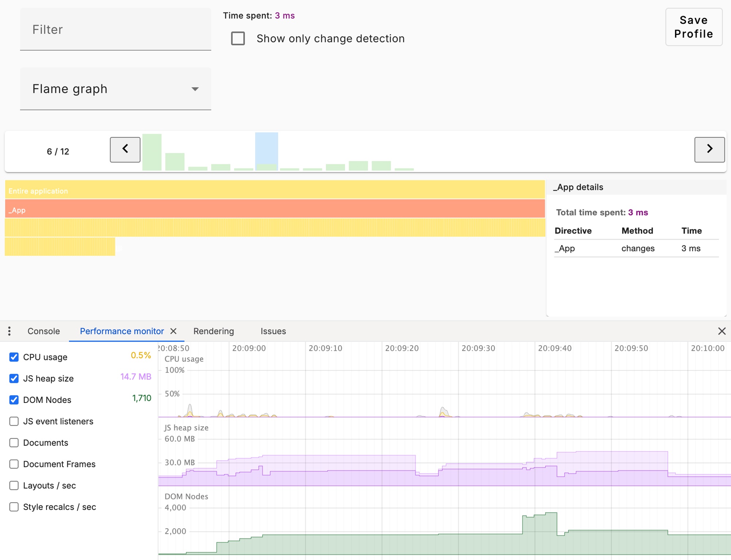
Task: Select the blue highlighted frame bar
Action: coord(266,151)
